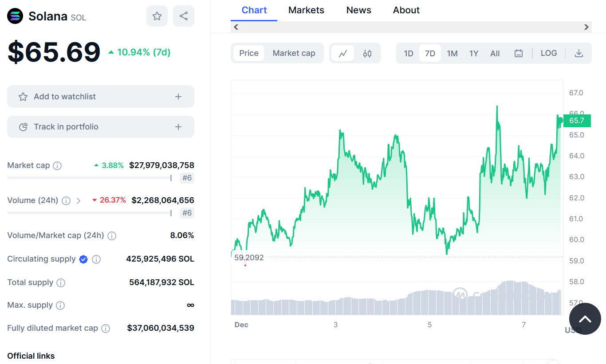
Task: Click the 65.7 current price label on chart
Action: click(577, 121)
